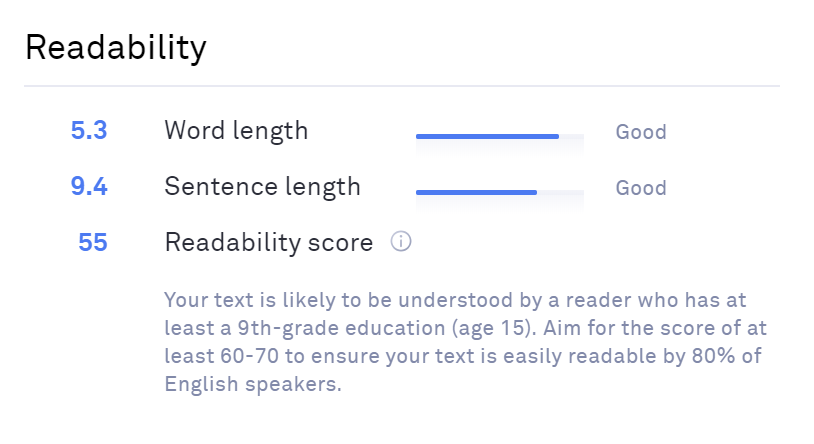Click the Word length progress bar
814x444 pixels.
500,137
